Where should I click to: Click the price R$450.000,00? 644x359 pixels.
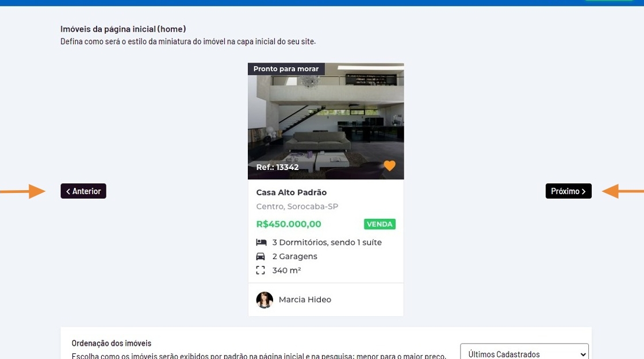coord(289,224)
